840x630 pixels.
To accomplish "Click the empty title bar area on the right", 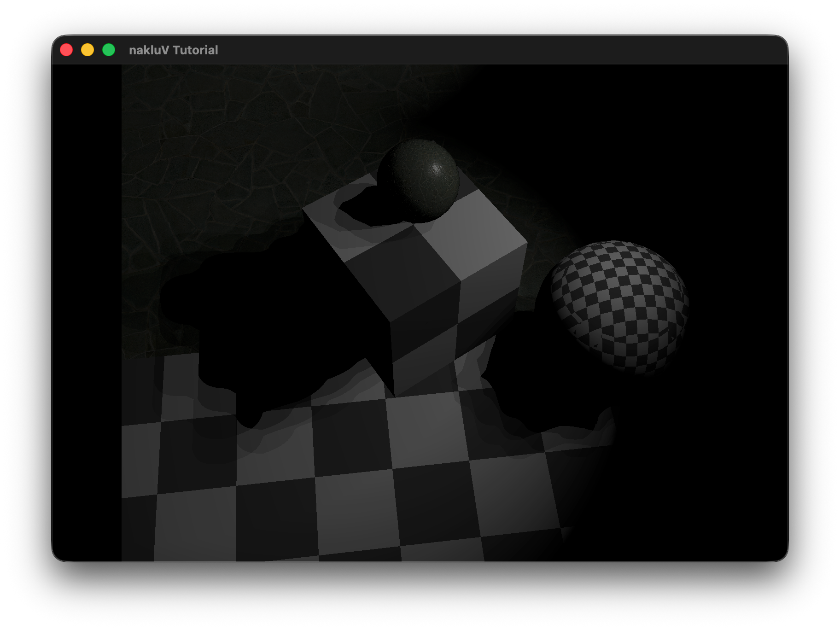I will [x=553, y=50].
